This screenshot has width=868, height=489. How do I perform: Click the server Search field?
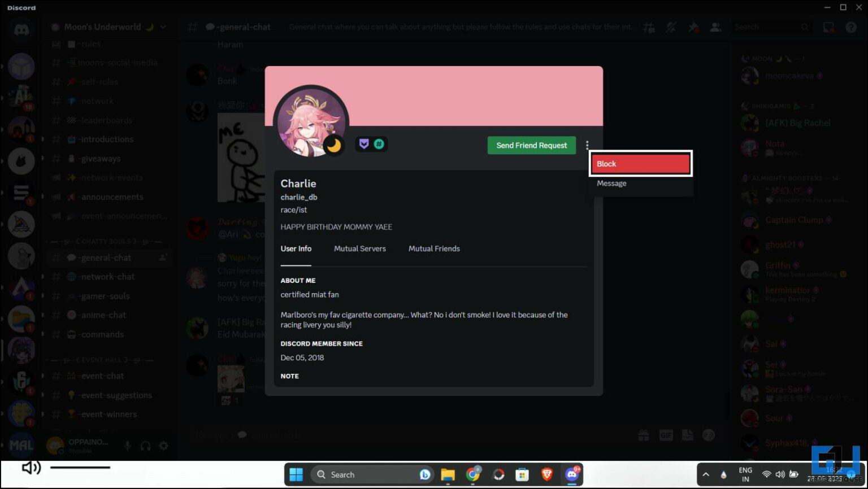(x=771, y=27)
